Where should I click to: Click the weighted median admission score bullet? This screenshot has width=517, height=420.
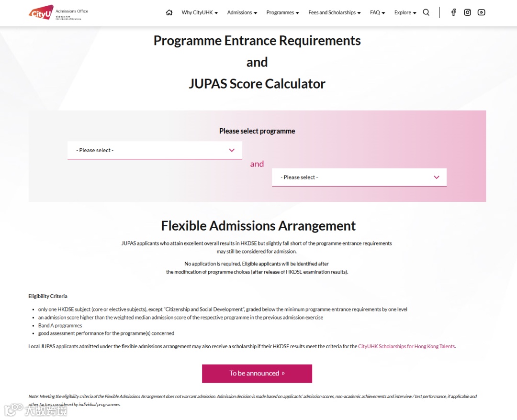pos(180,318)
